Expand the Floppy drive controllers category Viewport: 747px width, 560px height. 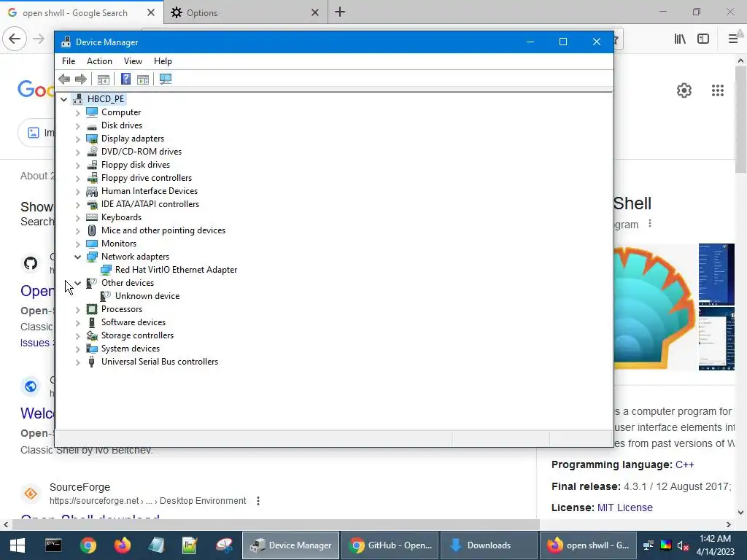tap(77, 179)
